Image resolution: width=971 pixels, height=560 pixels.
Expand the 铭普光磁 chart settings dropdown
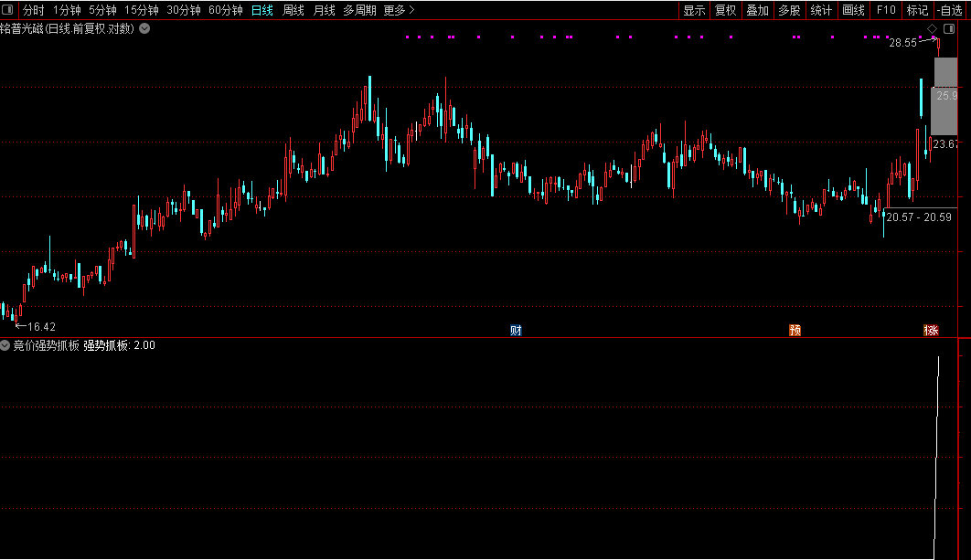pyautogui.click(x=144, y=28)
